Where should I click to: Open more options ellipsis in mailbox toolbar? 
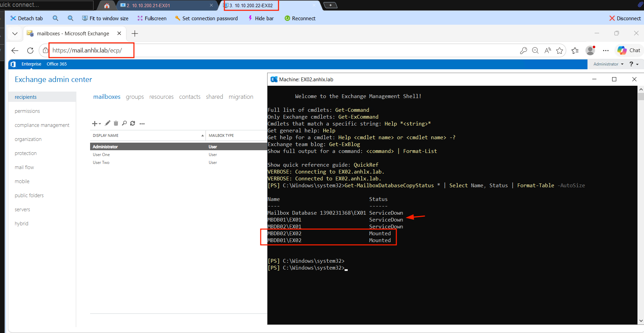click(x=142, y=123)
